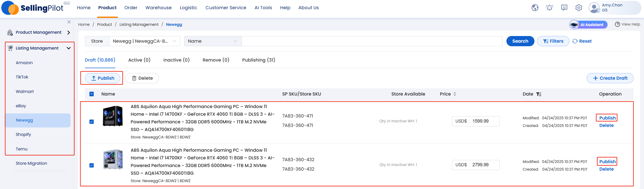The height and width of the screenshot is (189, 644).
Task: Click the search keyword input field
Action: coord(372,41)
